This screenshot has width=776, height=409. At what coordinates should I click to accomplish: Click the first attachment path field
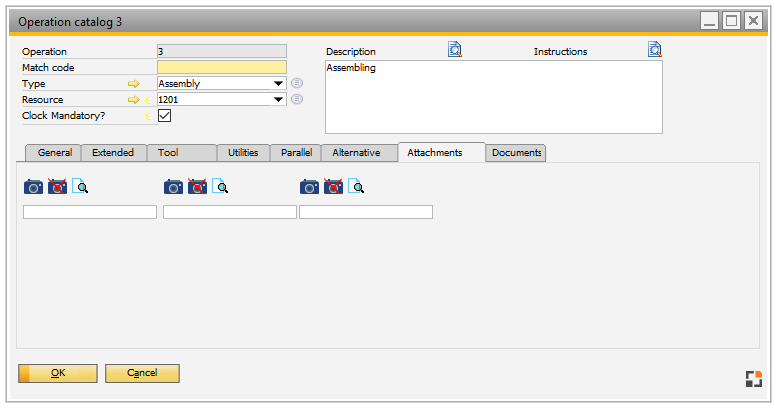(90, 212)
